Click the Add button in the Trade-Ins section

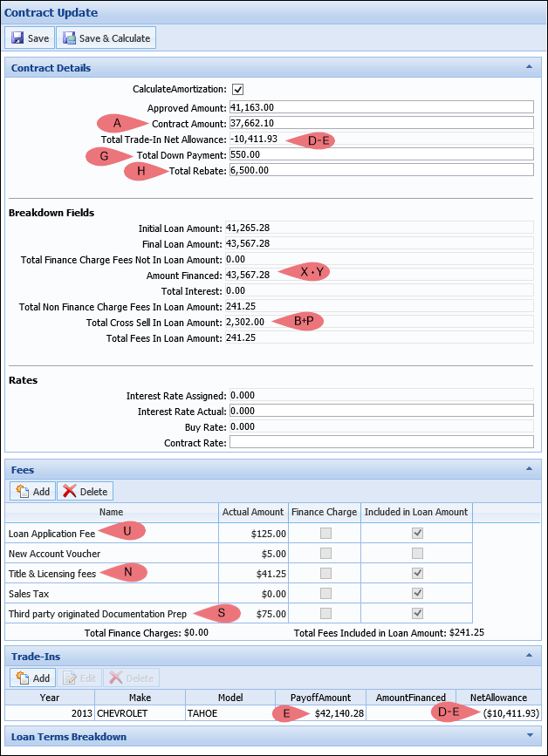(x=33, y=678)
